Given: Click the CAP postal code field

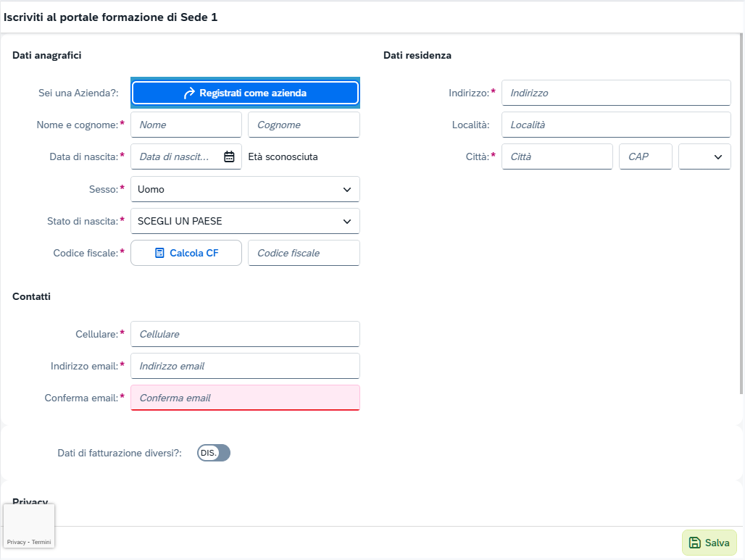Looking at the screenshot, I should [x=646, y=156].
